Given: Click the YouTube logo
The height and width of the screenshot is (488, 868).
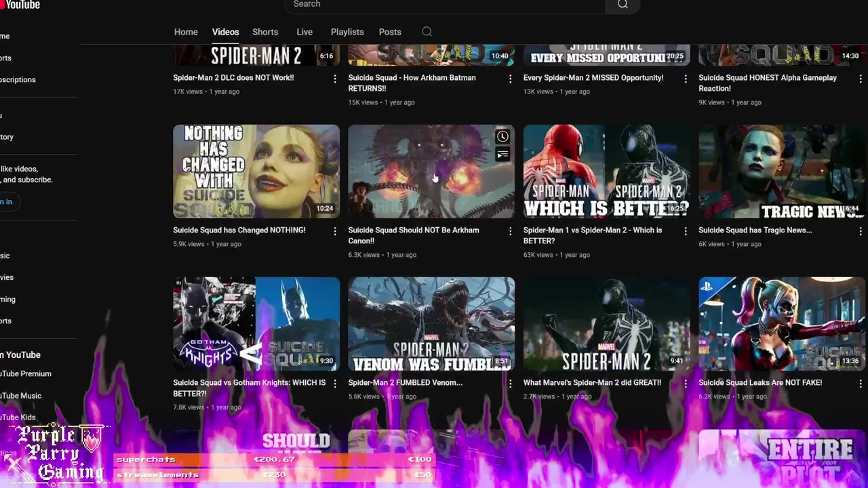Looking at the screenshot, I should (x=20, y=5).
